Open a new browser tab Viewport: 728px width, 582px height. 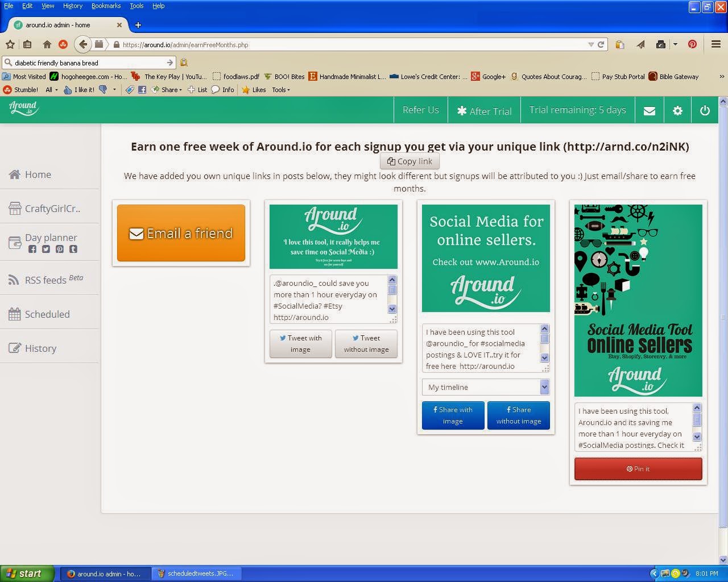(x=138, y=25)
